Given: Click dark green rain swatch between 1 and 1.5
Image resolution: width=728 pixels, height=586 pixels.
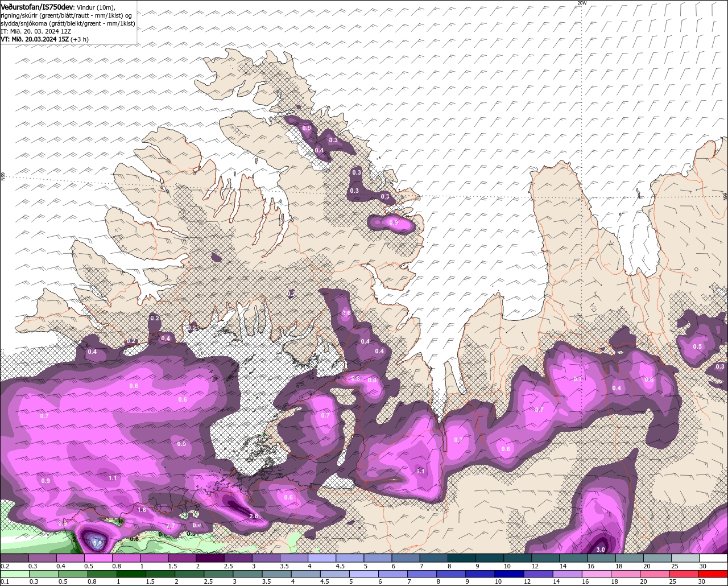Looking at the screenshot, I should (x=132, y=573).
